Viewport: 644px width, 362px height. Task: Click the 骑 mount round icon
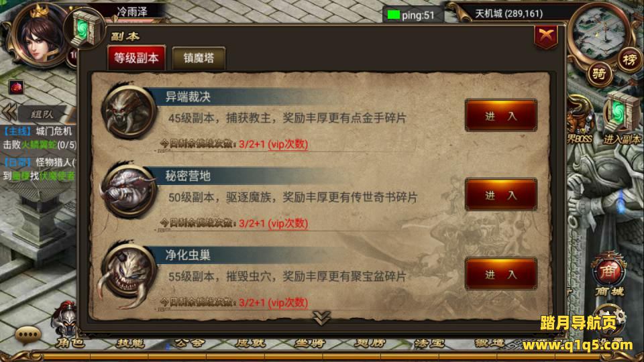click(599, 74)
